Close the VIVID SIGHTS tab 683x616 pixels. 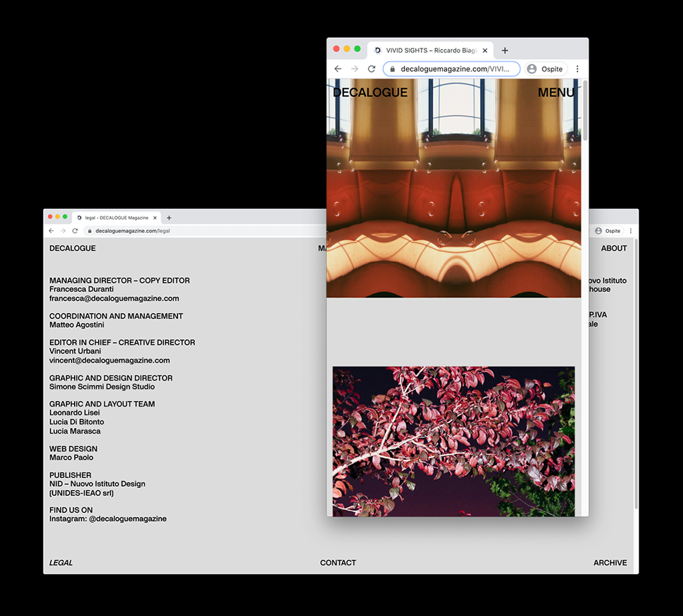485,51
